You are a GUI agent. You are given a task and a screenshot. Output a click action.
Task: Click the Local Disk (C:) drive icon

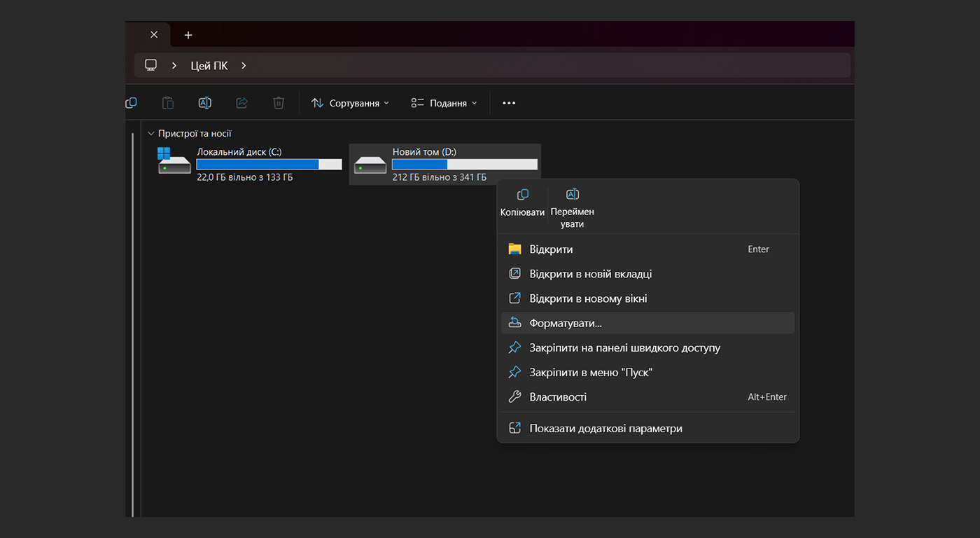click(x=174, y=161)
